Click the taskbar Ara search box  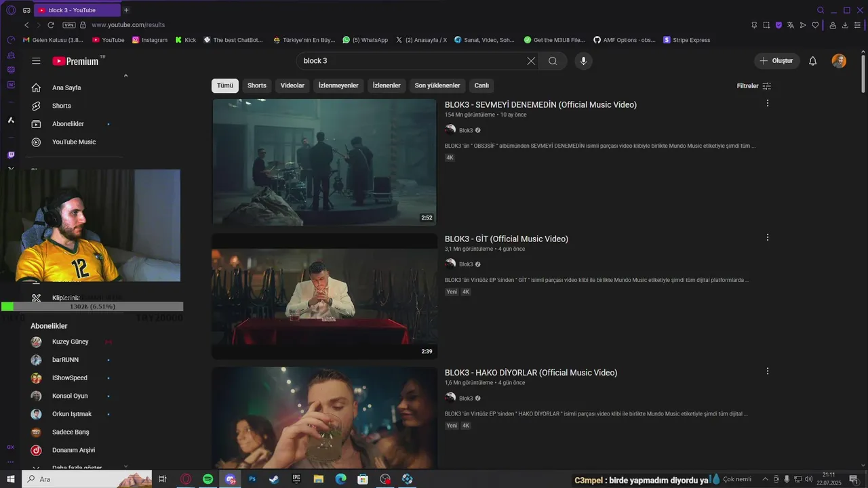tap(88, 479)
